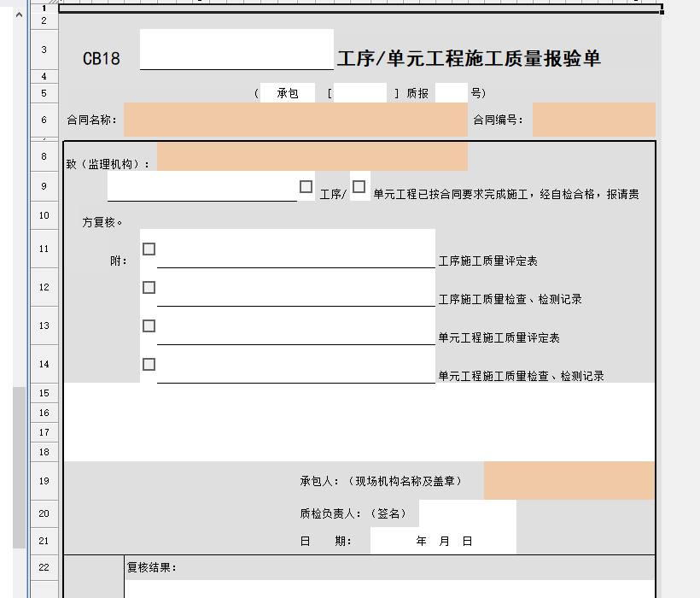The width and height of the screenshot is (700, 598).
Task: Click the 承包人 stamp orange field
Action: [x=569, y=481]
